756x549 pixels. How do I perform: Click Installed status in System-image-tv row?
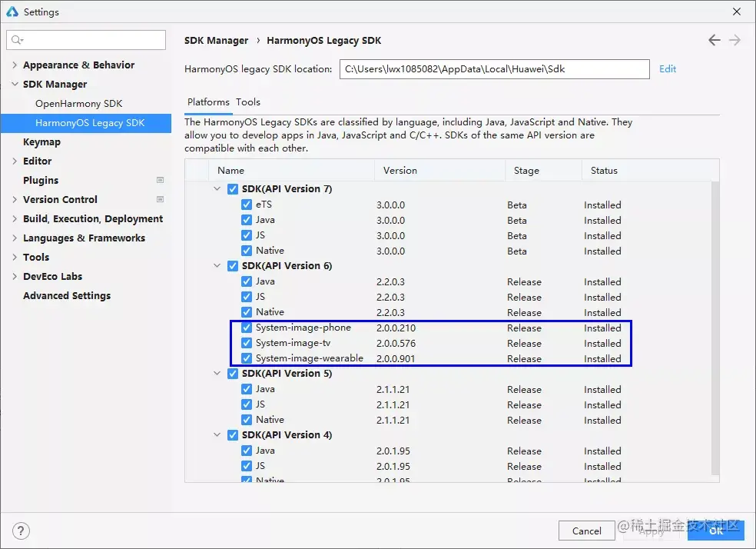pos(602,344)
